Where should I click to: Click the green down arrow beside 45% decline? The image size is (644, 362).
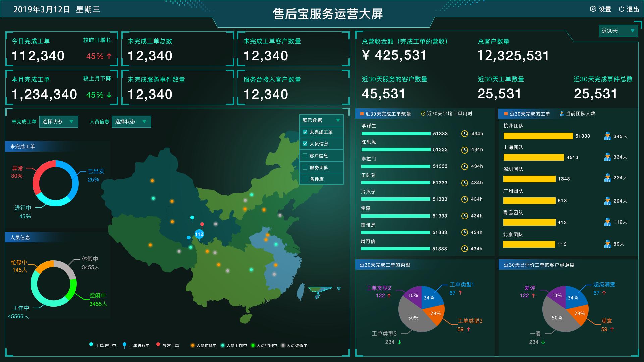pyautogui.click(x=109, y=95)
